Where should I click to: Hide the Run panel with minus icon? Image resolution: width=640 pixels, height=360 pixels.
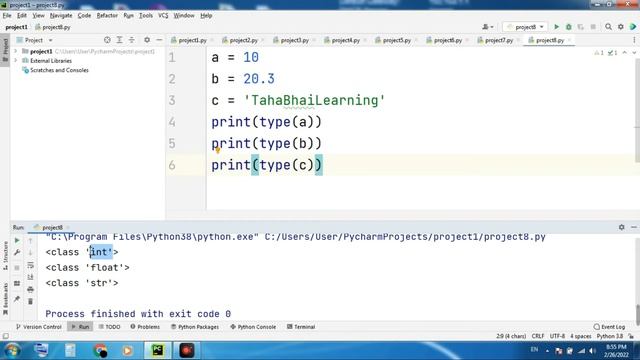633,227
